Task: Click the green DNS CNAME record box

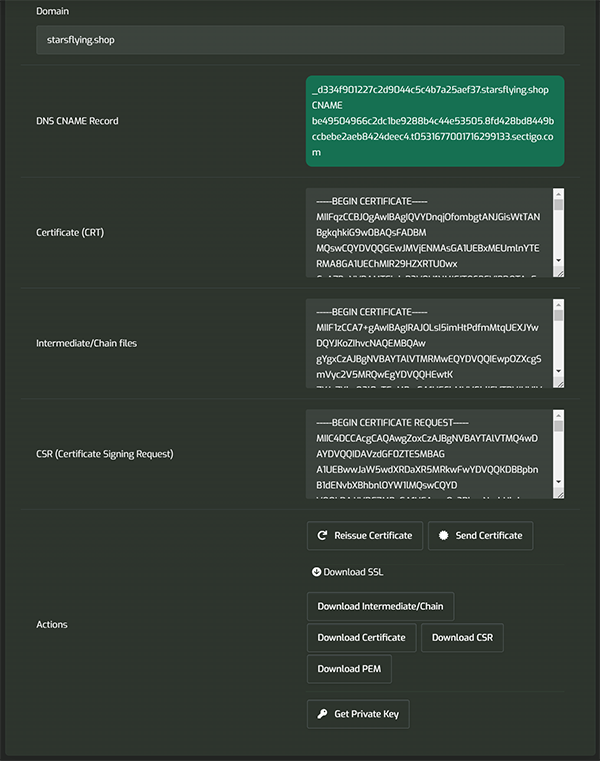Action: coord(435,121)
